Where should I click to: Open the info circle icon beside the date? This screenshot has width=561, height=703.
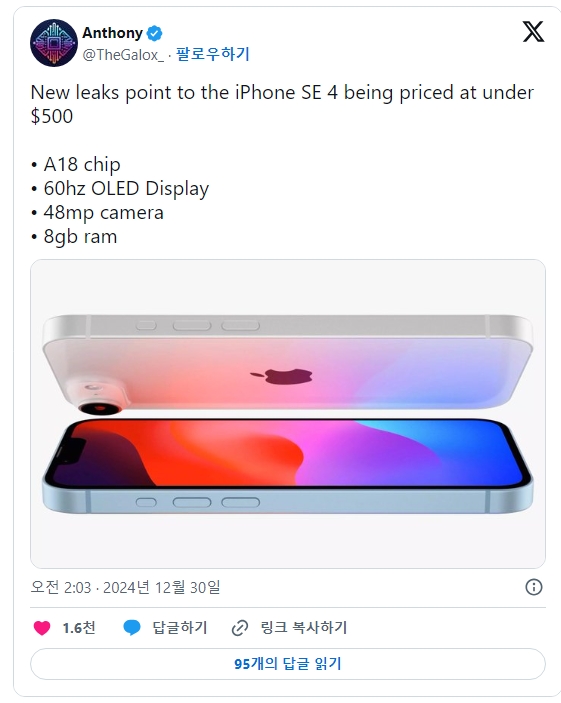(534, 587)
